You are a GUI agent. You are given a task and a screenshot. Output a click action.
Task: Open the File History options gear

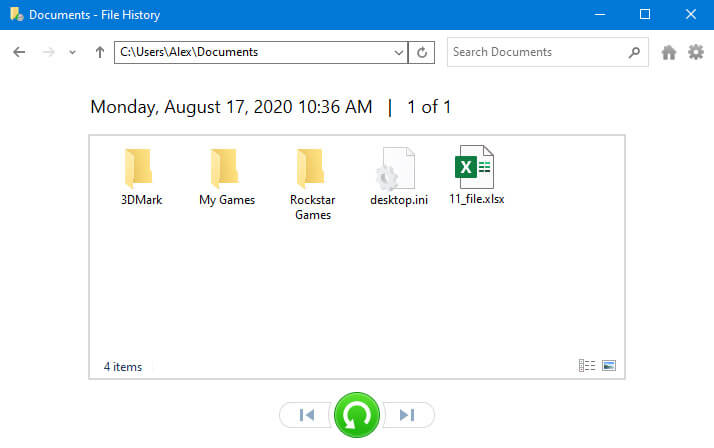click(x=696, y=52)
